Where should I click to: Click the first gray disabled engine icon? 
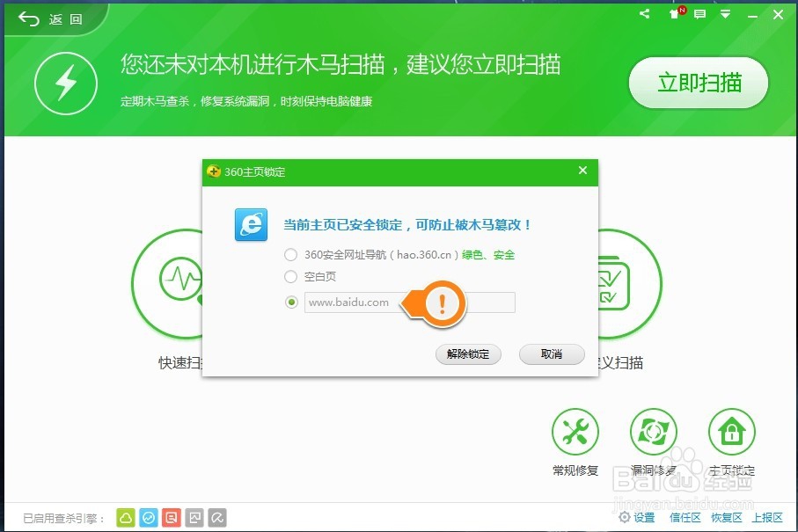coord(194,518)
